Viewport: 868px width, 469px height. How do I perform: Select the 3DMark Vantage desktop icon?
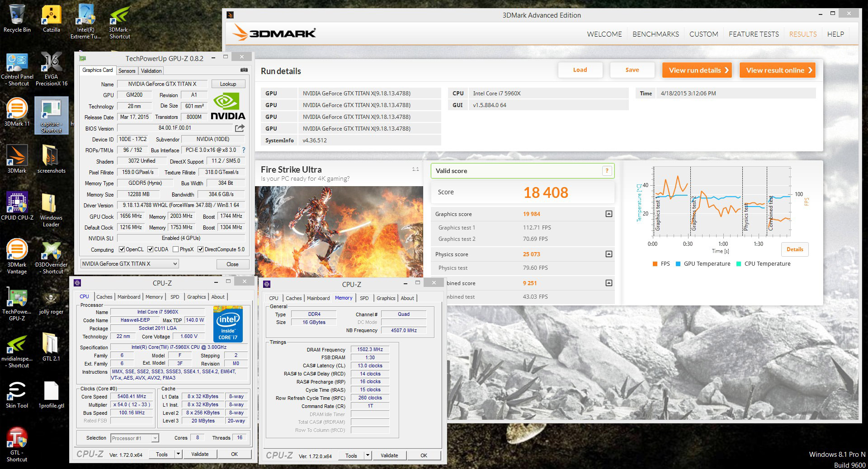tap(17, 256)
